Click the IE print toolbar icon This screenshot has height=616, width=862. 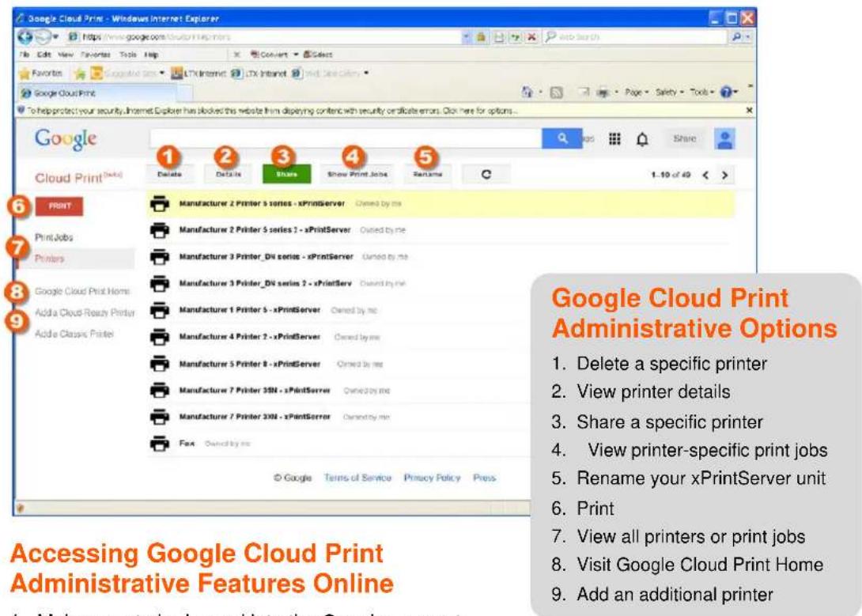[603, 93]
